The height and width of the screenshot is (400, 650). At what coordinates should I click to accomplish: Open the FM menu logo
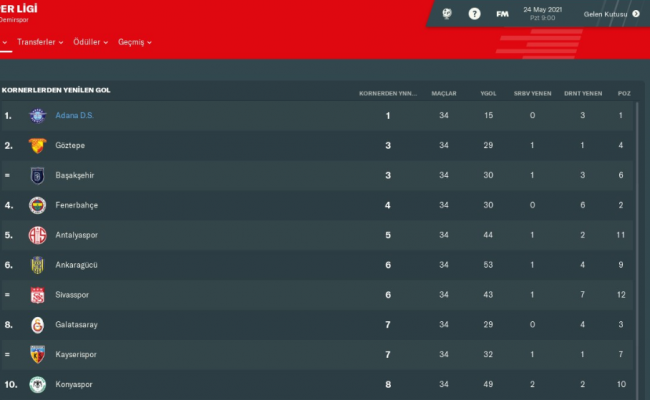pyautogui.click(x=502, y=14)
